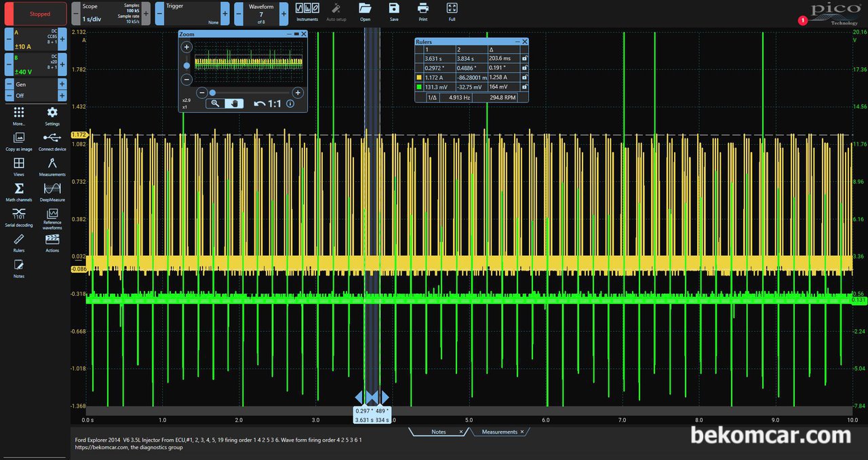This screenshot has height=460, width=868.
Task: Click the Zoom overview thumbnail
Action: pos(248,63)
